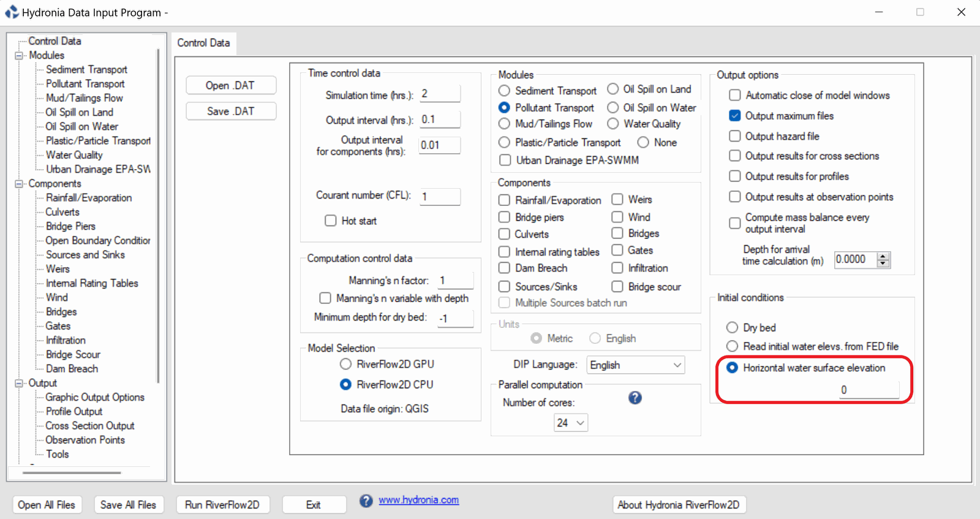Increase depth for arrival time with up arrow
This screenshot has height=519, width=980.
(883, 256)
